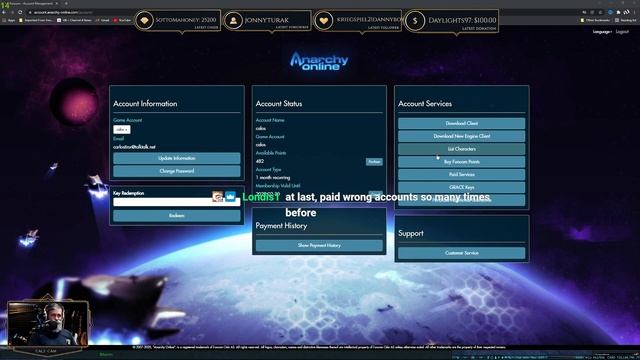Click the Key Redemption input field
This screenshot has height=360, width=640.
(x=177, y=202)
